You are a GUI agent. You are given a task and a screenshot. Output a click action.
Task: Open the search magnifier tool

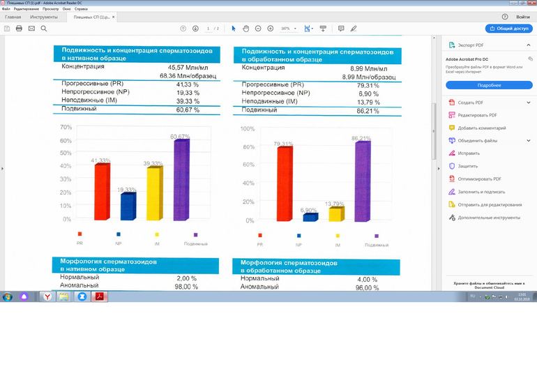click(43, 29)
